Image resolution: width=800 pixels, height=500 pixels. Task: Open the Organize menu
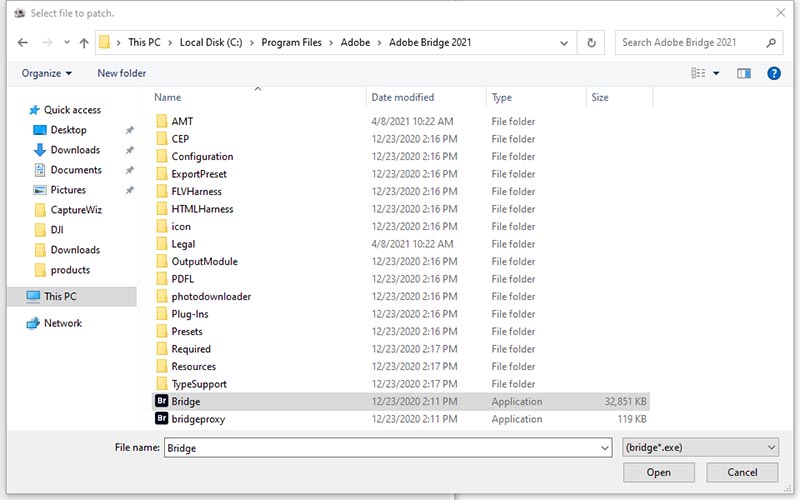(46, 73)
